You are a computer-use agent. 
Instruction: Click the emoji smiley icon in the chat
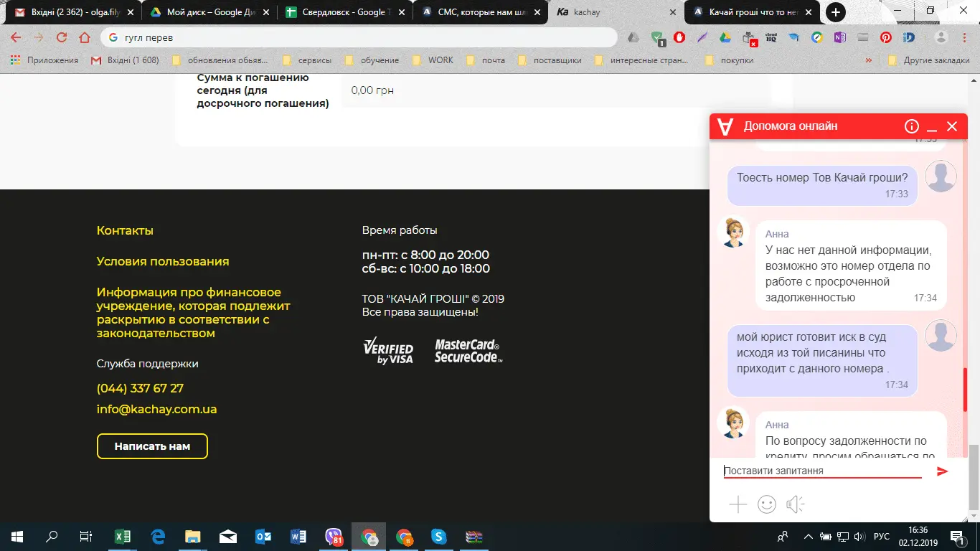766,504
